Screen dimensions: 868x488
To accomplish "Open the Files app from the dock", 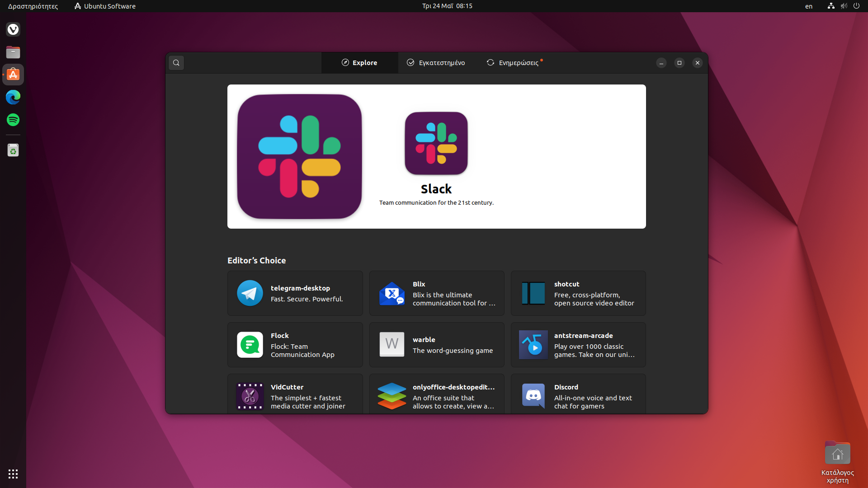I will [x=13, y=52].
